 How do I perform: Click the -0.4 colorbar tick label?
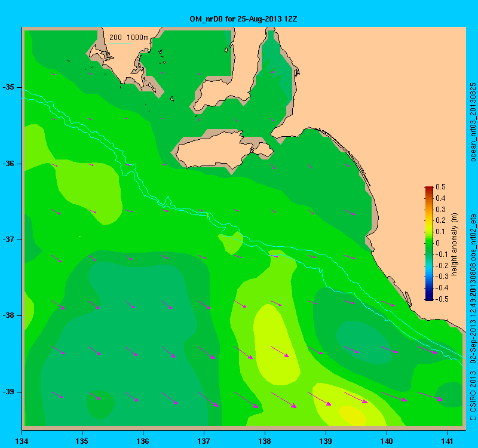tap(442, 288)
